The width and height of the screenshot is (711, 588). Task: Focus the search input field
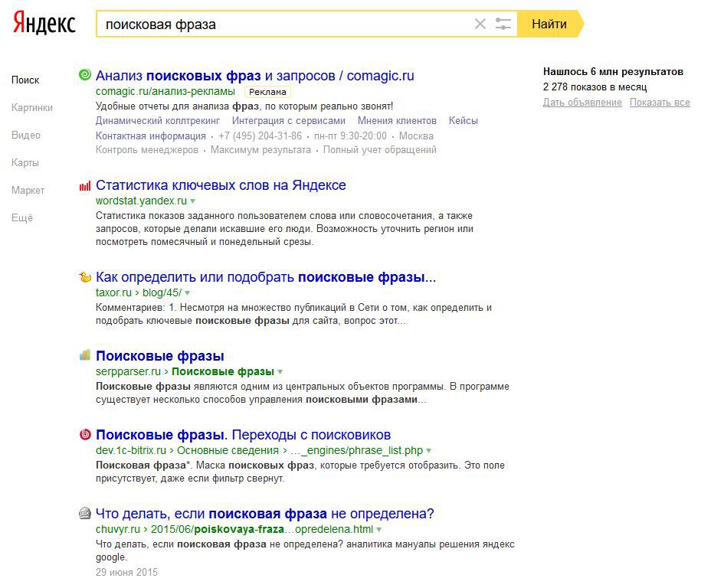283,24
